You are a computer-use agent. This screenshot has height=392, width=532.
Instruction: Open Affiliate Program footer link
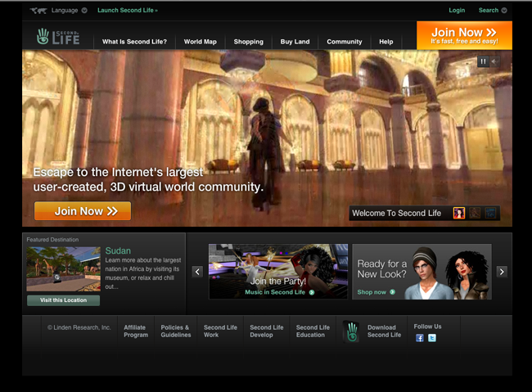[x=136, y=331]
